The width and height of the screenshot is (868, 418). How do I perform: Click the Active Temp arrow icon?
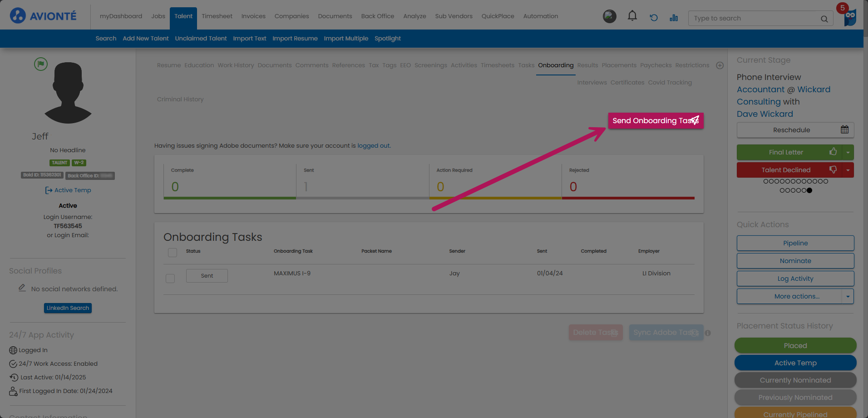[x=49, y=190]
